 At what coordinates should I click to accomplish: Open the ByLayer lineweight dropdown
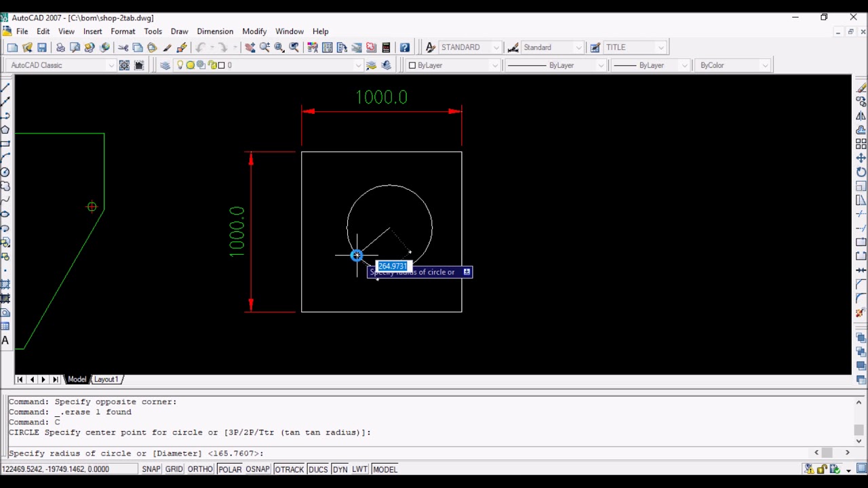click(684, 65)
